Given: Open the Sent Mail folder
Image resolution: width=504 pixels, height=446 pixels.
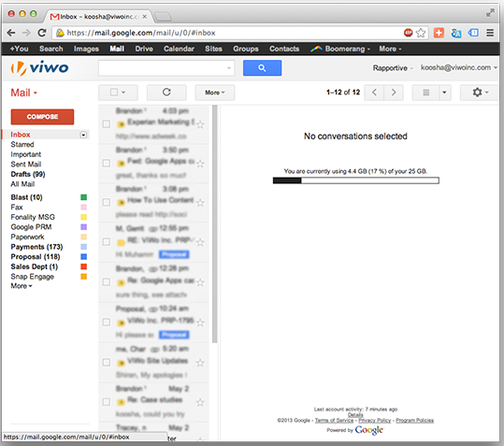Looking at the screenshot, I should point(26,165).
